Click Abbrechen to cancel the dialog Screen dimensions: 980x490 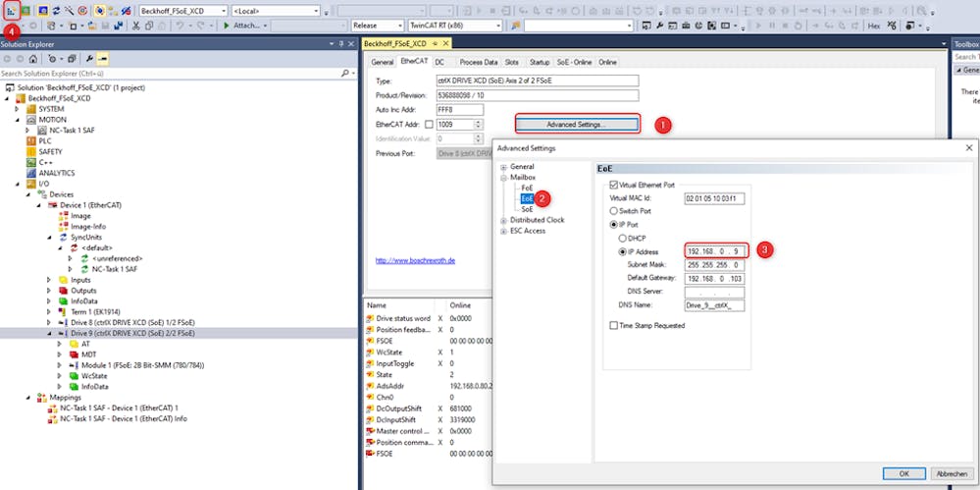pos(953,473)
